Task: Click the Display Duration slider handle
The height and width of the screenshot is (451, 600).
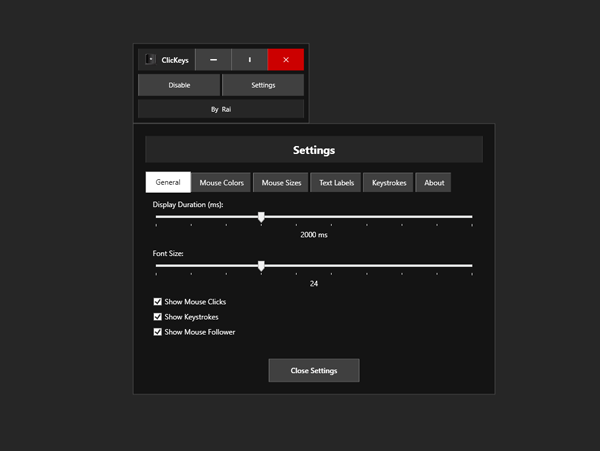Action: 261,216
